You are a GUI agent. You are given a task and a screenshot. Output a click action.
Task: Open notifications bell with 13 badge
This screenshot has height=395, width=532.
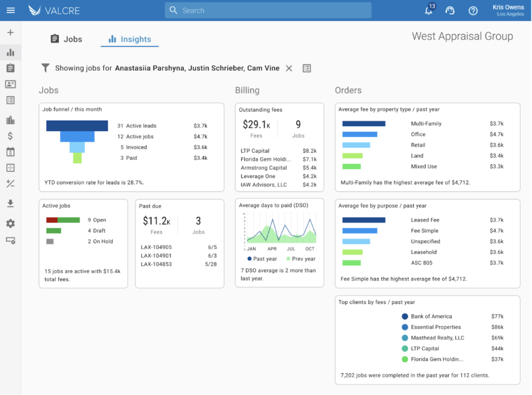click(429, 10)
